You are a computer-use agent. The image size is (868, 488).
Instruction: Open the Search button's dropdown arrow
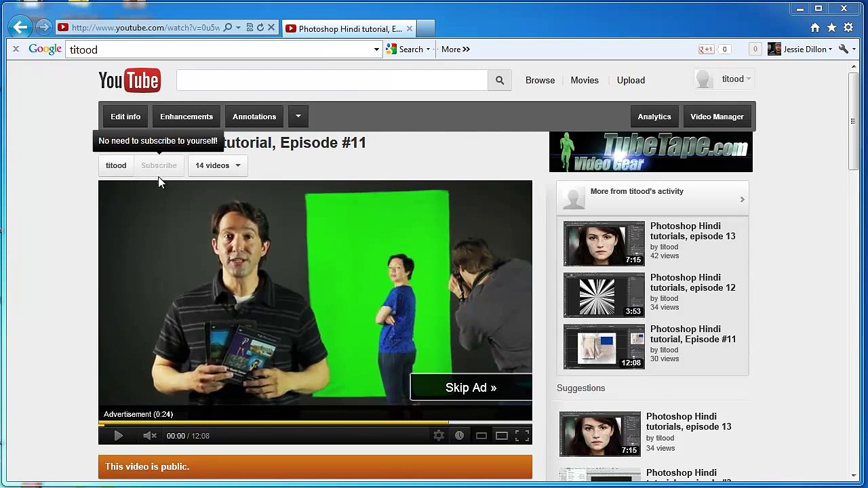pyautogui.click(x=428, y=49)
